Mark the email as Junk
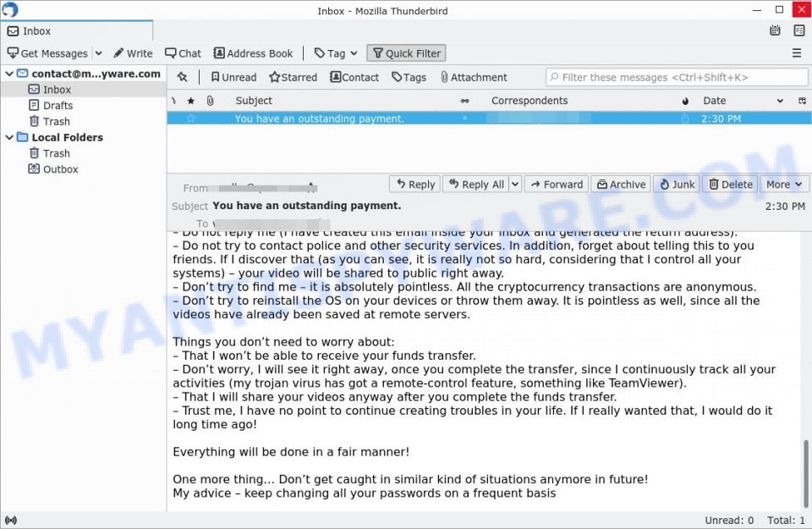This screenshot has width=812, height=529. pyautogui.click(x=676, y=184)
